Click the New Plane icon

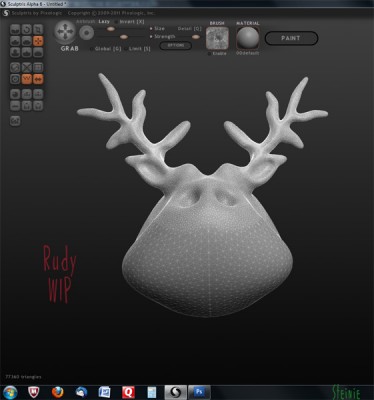pos(15,106)
